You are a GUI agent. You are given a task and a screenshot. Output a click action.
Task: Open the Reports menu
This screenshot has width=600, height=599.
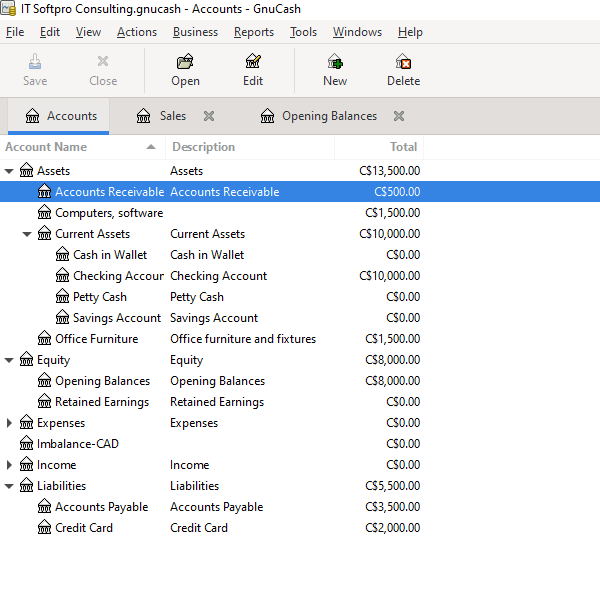(x=254, y=32)
